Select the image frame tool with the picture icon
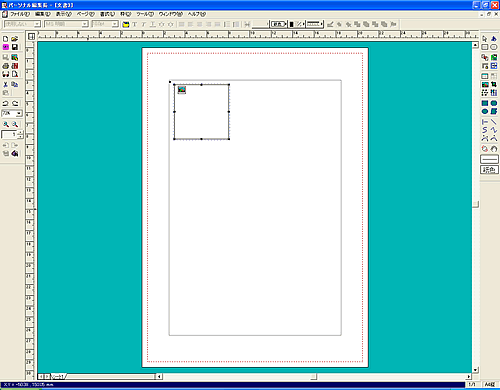This screenshot has width=500, height=390. coord(485,84)
